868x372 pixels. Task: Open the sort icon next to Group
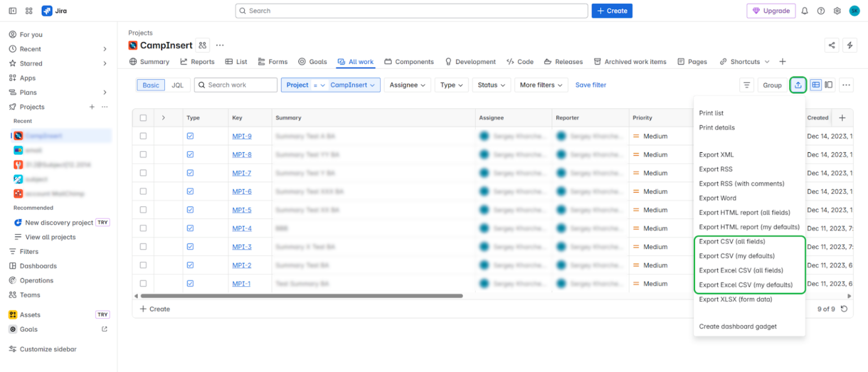coord(747,85)
